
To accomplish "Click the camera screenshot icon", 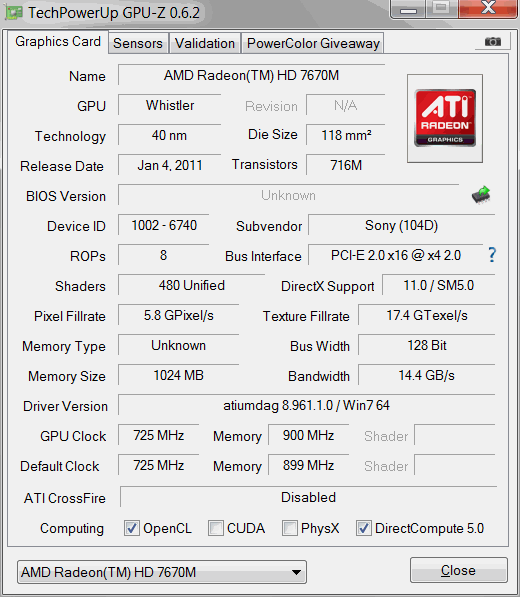I will tap(493, 42).
